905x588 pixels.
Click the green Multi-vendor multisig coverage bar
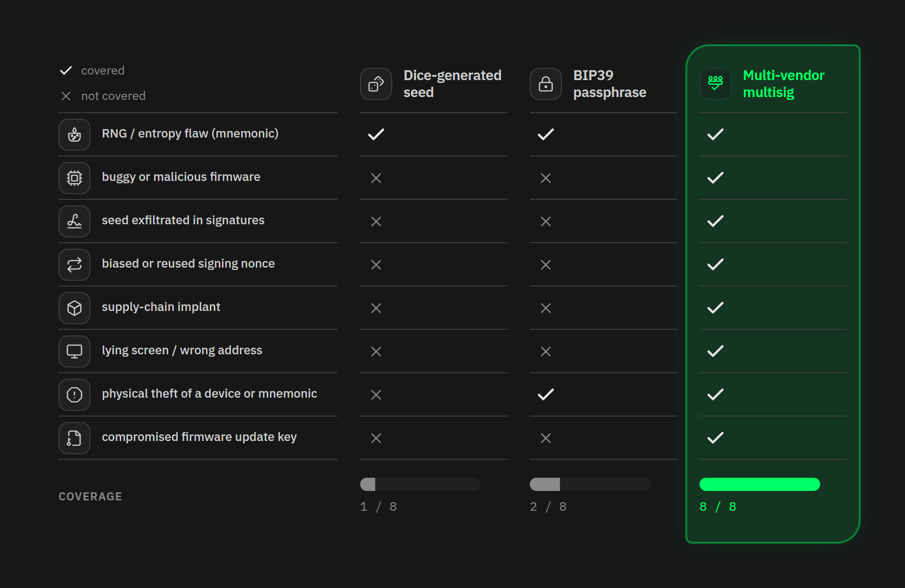760,484
